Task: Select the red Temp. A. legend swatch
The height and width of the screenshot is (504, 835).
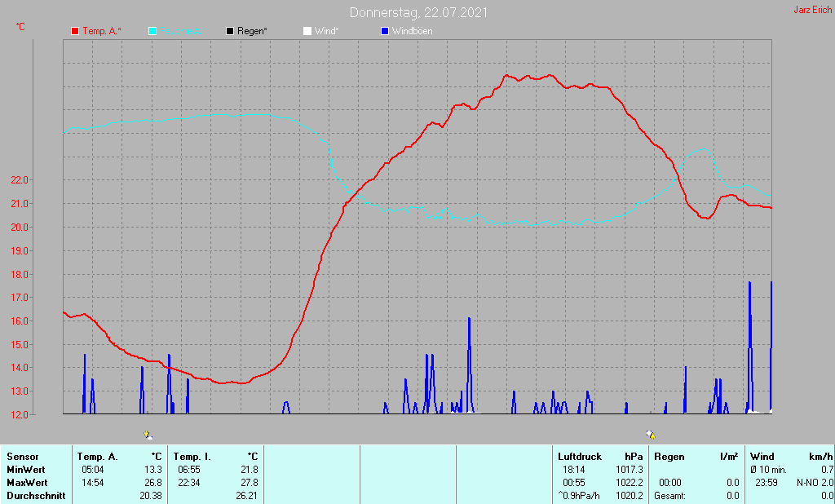Action: 75,31
